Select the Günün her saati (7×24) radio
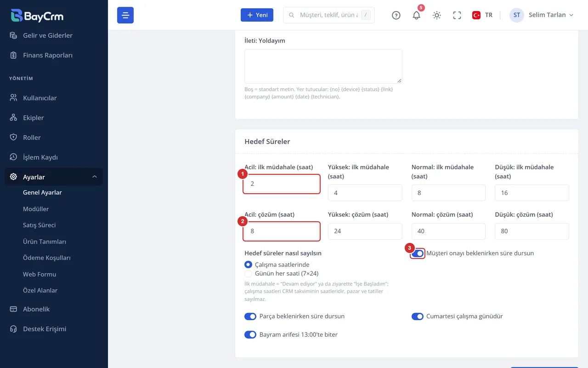 point(249,273)
